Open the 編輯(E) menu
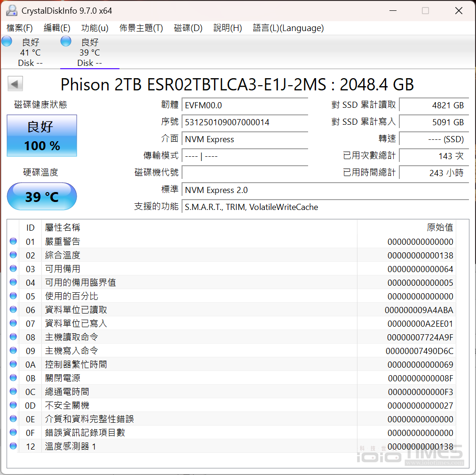The width and height of the screenshot is (476, 475). click(x=57, y=28)
